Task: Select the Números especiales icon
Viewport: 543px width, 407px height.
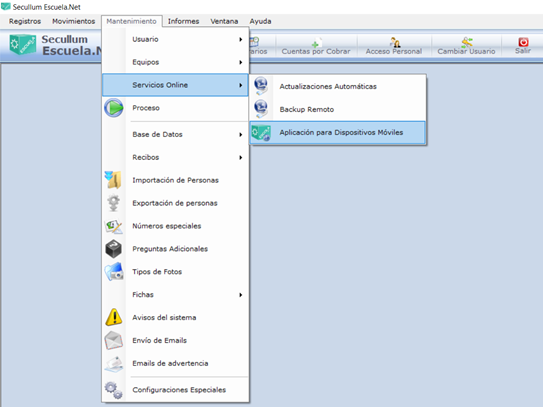Action: click(114, 226)
